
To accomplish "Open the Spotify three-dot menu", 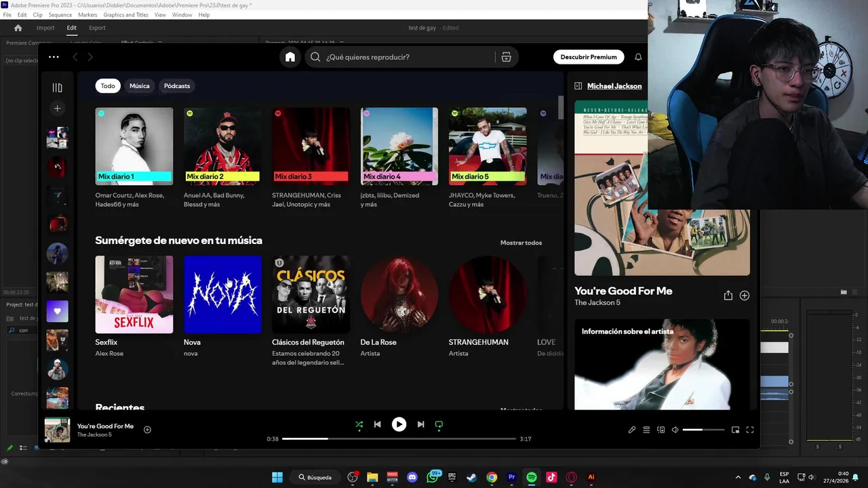I will 54,57.
